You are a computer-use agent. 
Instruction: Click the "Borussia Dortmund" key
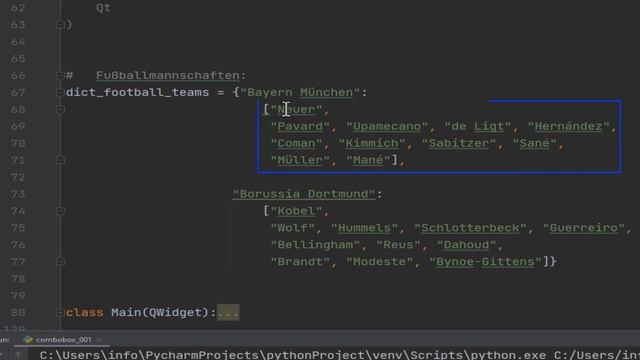[x=304, y=194]
